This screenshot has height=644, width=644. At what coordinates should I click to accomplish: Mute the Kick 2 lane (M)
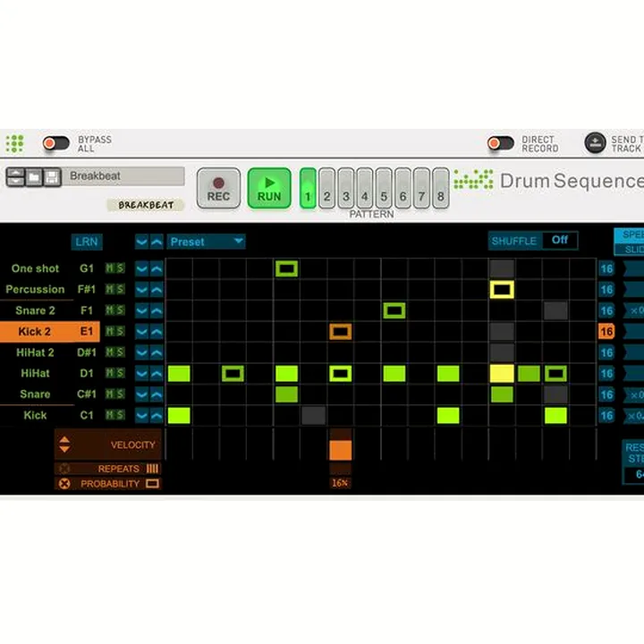coord(110,331)
